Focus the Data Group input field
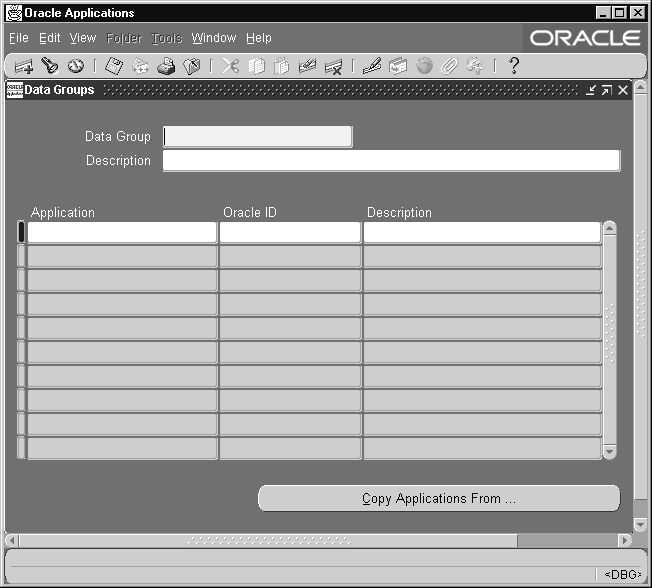The image size is (652, 588). 257,136
